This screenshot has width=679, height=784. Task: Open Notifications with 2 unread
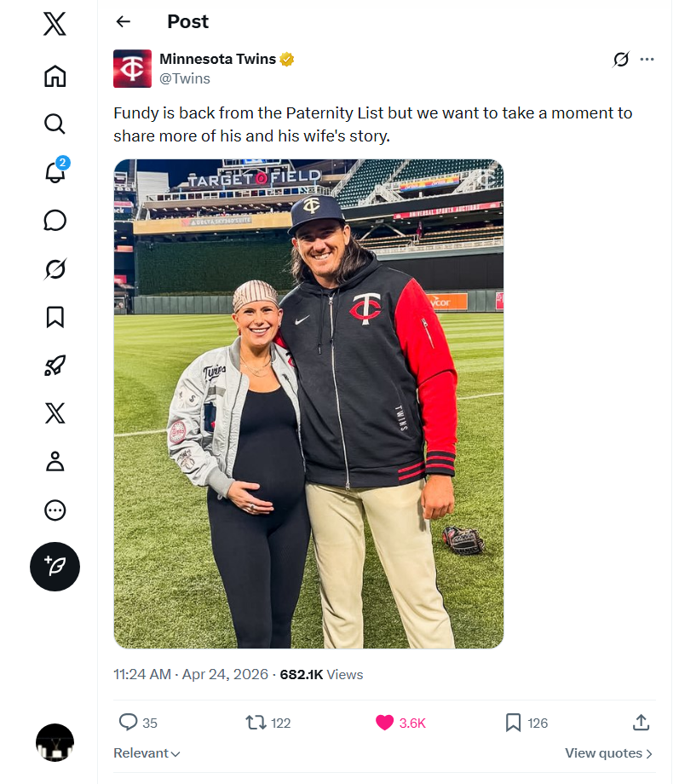(55, 172)
